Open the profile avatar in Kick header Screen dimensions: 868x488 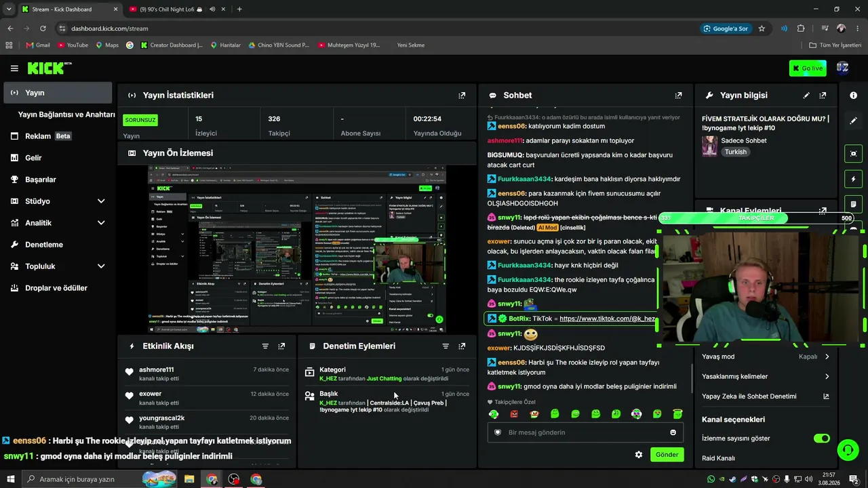point(842,68)
